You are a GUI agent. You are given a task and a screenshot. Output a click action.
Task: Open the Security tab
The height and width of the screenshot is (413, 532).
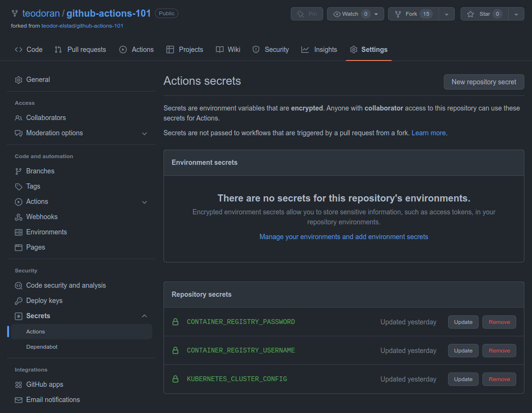tap(271, 50)
